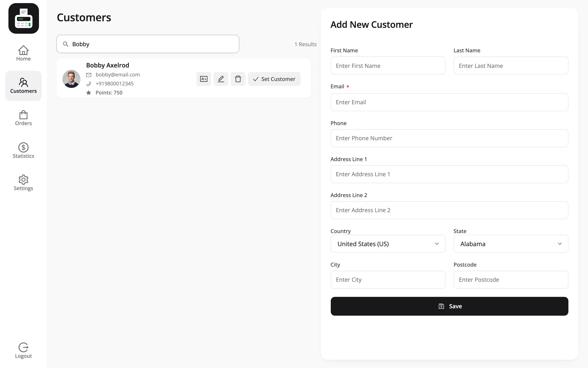588x368 pixels.
Task: Focus the Postcode input field
Action: click(x=511, y=280)
